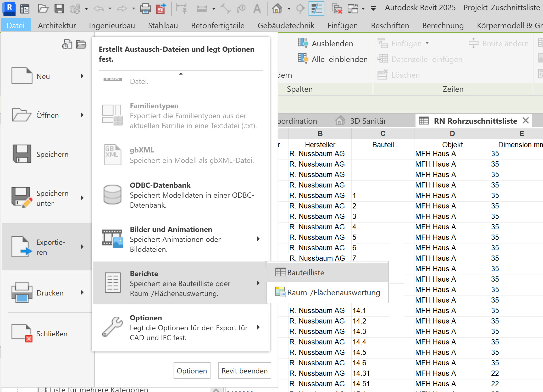Viewport: 543px width, 392px height.
Task: Click the redo arrow in the toolbar
Action: click(122, 9)
